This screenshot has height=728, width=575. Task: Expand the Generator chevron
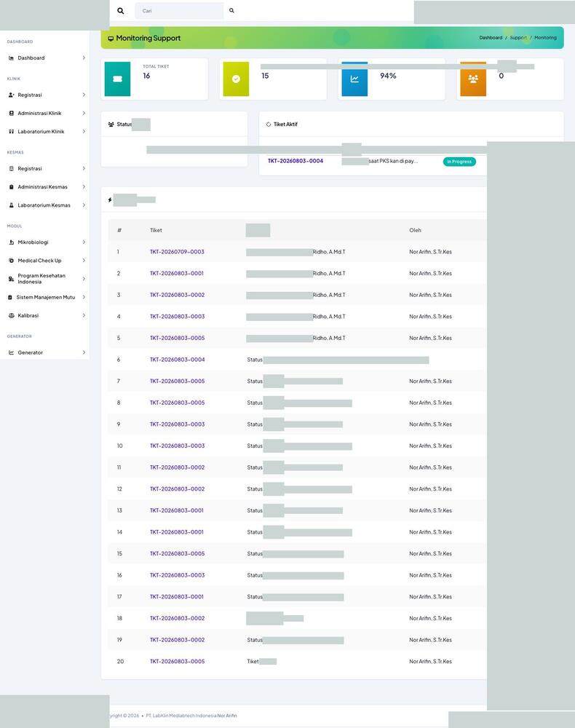pos(84,353)
